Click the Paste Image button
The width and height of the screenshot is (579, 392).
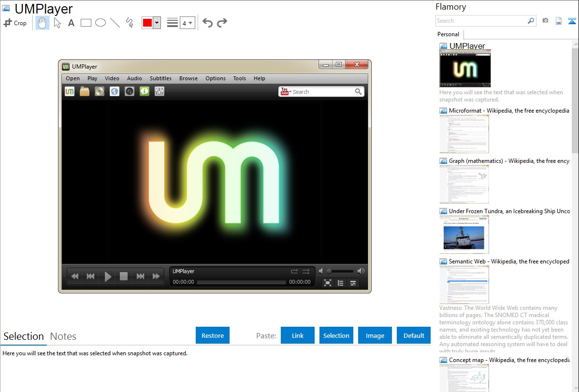point(375,335)
